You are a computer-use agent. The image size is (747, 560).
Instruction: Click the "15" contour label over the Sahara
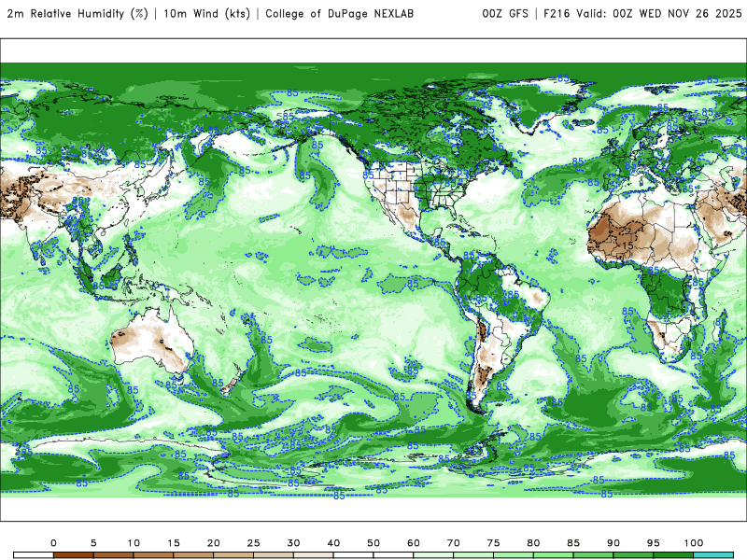coord(627,245)
